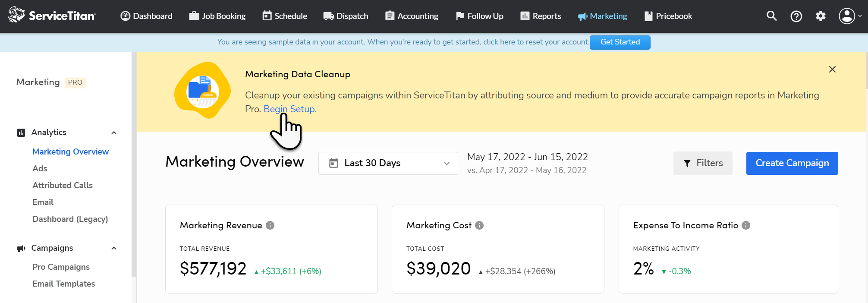Click the $39,020 total cost value
Screen dimensions: 868x303
tap(438, 268)
